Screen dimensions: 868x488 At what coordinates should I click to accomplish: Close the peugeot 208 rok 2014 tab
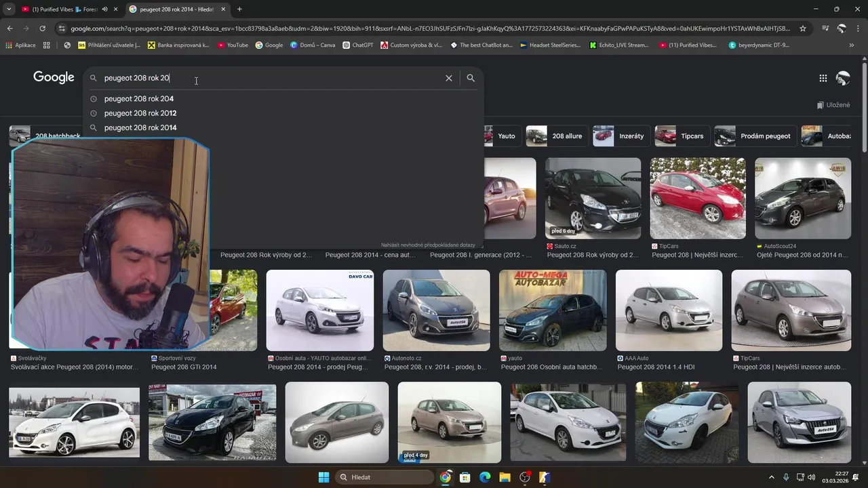(x=223, y=9)
